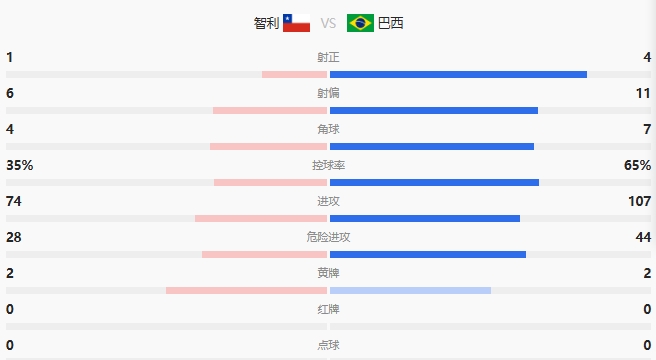Click Brazil's light blue 黄牌 bar
This screenshot has height=360, width=656.
pyautogui.click(x=410, y=291)
